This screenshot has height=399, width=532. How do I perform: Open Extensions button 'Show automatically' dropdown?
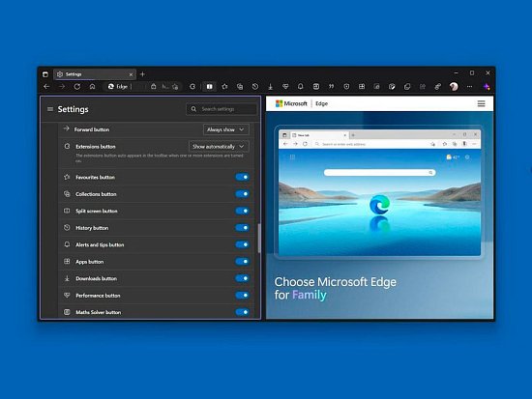pyautogui.click(x=219, y=147)
